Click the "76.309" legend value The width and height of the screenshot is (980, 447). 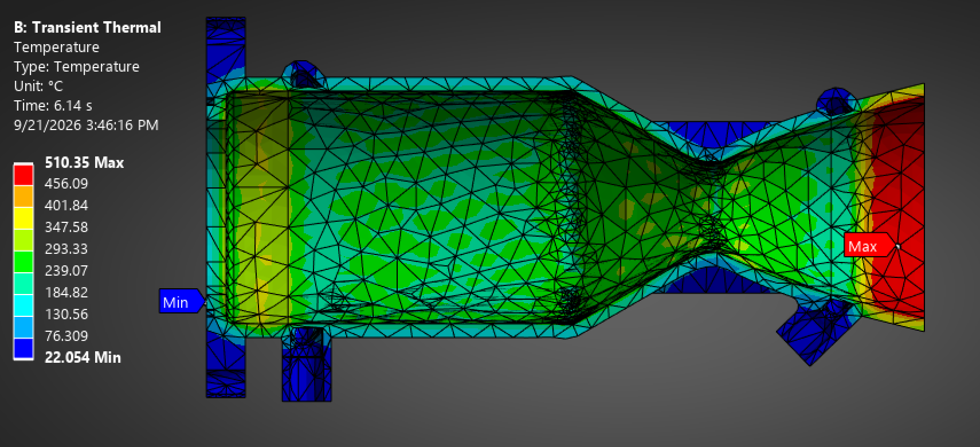point(66,336)
